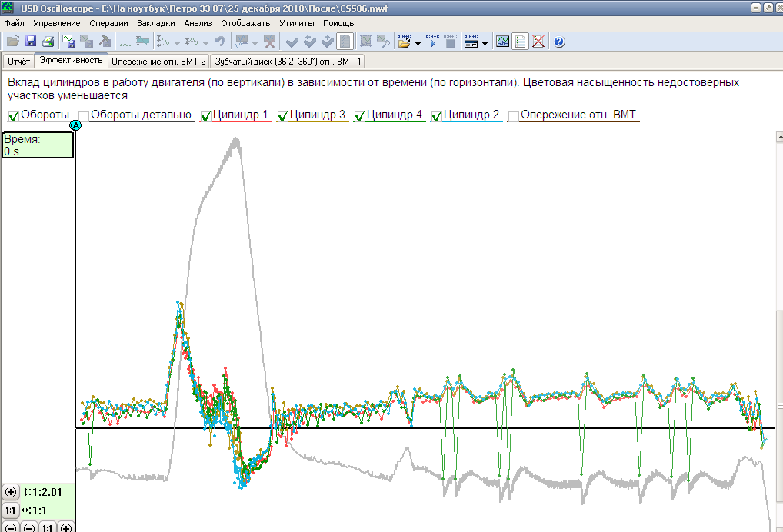Click the red crossed-out document icon
Screen dimensions: 783x532
[538, 42]
